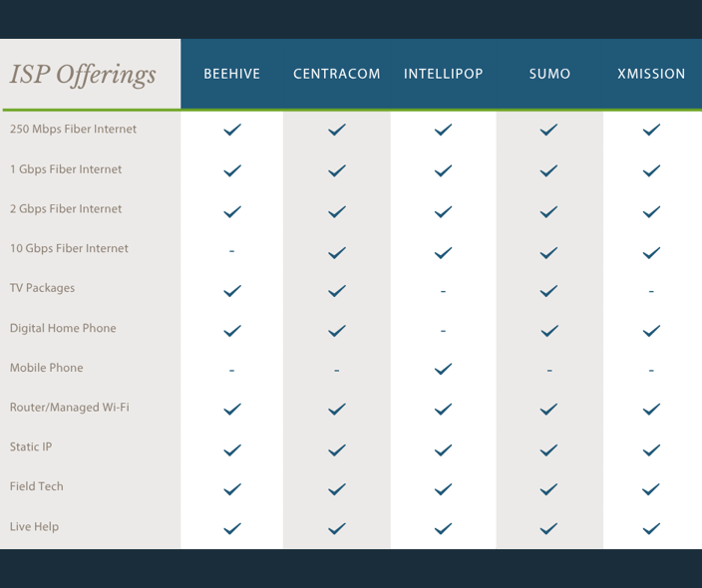Click the ISP Offerings title
Screen dimensions: 702x588
pos(83,75)
